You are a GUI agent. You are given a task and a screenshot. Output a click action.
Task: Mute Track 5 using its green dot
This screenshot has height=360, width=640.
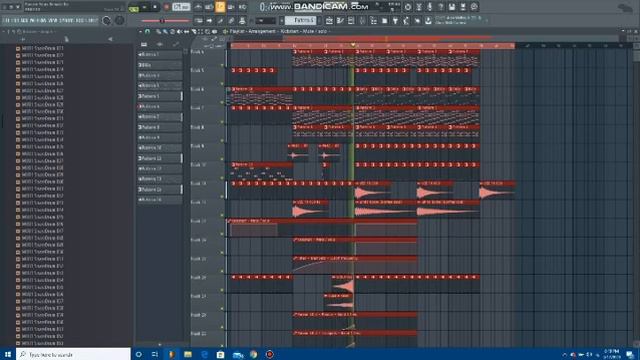(x=222, y=84)
